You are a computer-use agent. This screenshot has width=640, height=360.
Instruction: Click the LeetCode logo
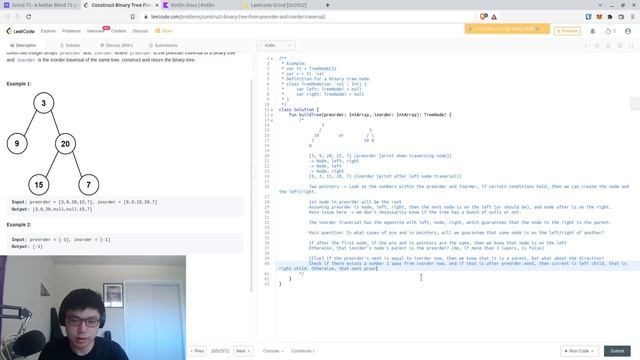point(20,31)
